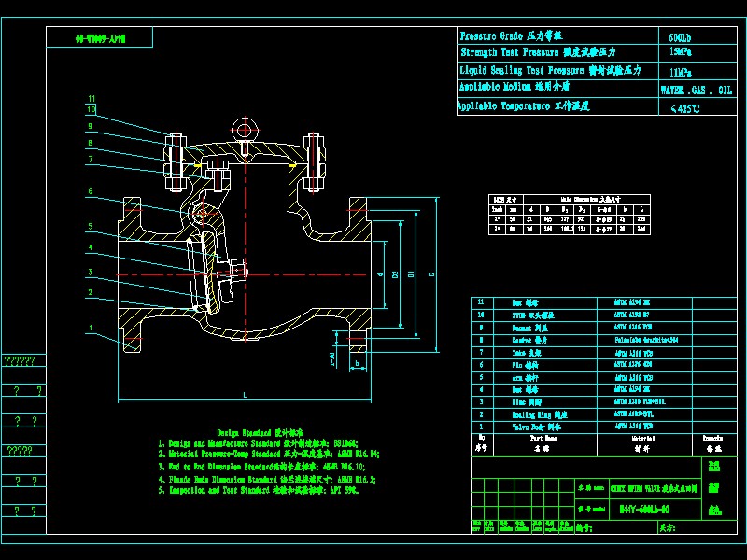Select 'Arm' part name in row 5
Screen dimensions: 747x560
tap(526, 378)
